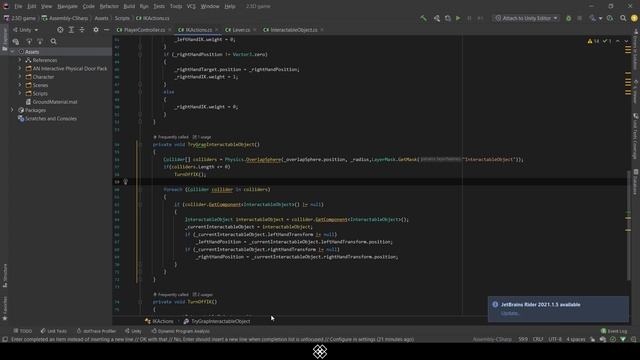Click the IKActions breadcrumb below the editor

pyautogui.click(x=159, y=321)
